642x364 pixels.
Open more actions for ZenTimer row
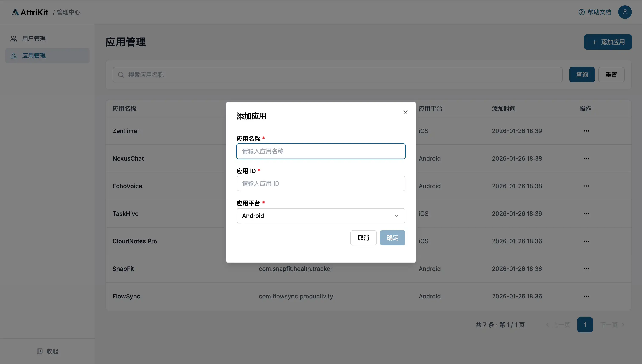[586, 131]
